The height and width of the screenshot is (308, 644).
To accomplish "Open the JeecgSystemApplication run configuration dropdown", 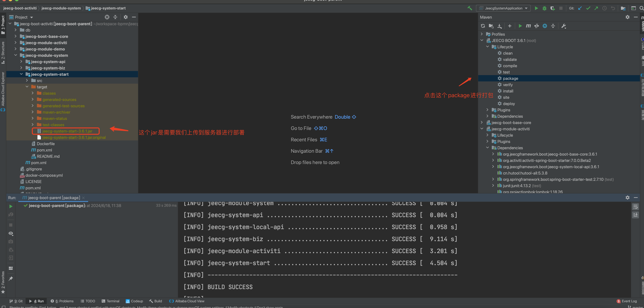I will [x=503, y=8].
